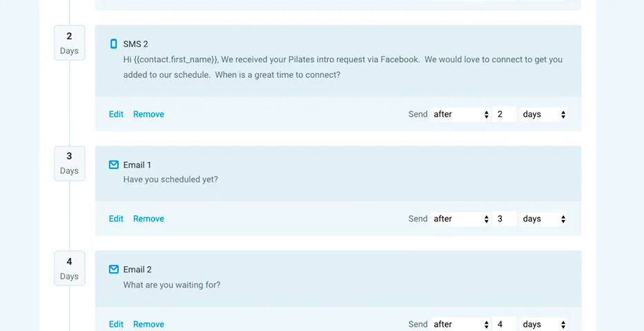Select the 2 Days timeline marker
The height and width of the screenshot is (331, 644).
coord(69,43)
